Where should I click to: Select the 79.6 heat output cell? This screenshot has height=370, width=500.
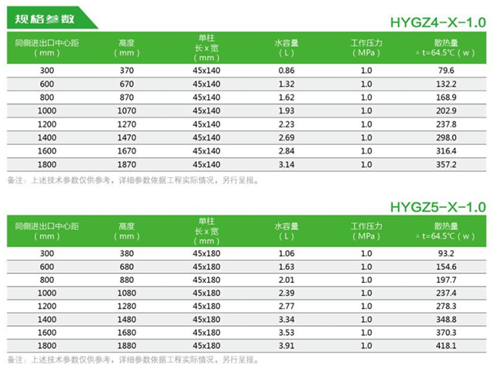click(x=446, y=71)
